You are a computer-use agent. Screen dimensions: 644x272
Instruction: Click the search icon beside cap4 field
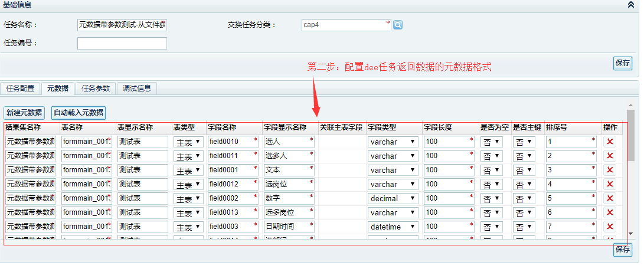click(398, 25)
